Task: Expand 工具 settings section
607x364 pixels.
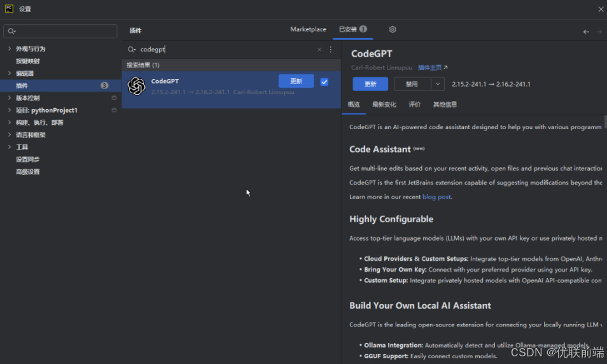Action: coord(10,147)
